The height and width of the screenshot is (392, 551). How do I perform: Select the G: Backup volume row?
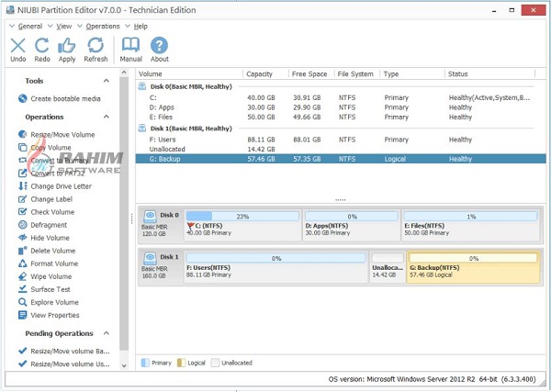(341, 159)
